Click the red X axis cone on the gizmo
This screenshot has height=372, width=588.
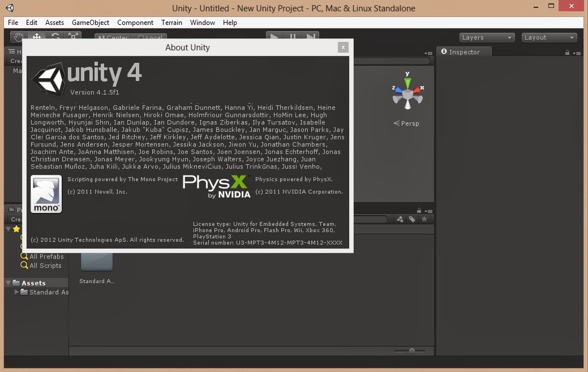coord(417,91)
